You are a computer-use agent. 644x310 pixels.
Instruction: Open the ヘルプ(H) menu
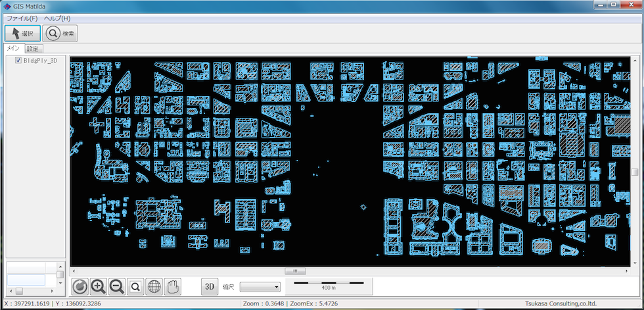tap(57, 18)
